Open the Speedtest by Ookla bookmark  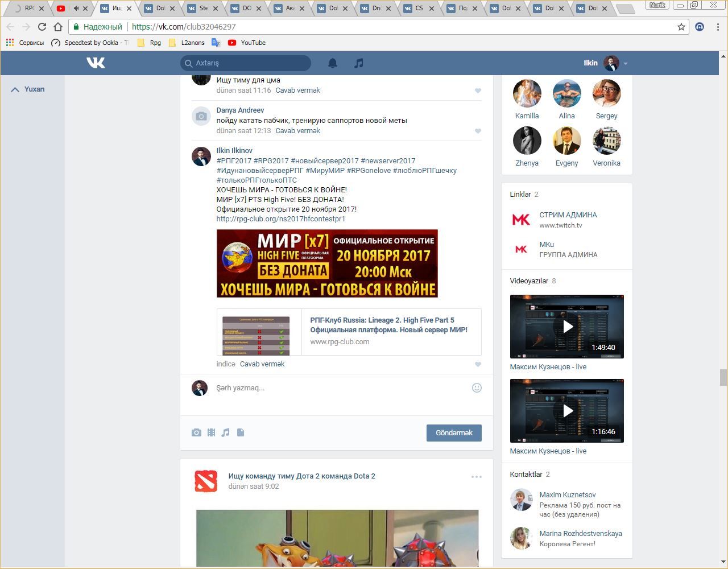(x=90, y=43)
